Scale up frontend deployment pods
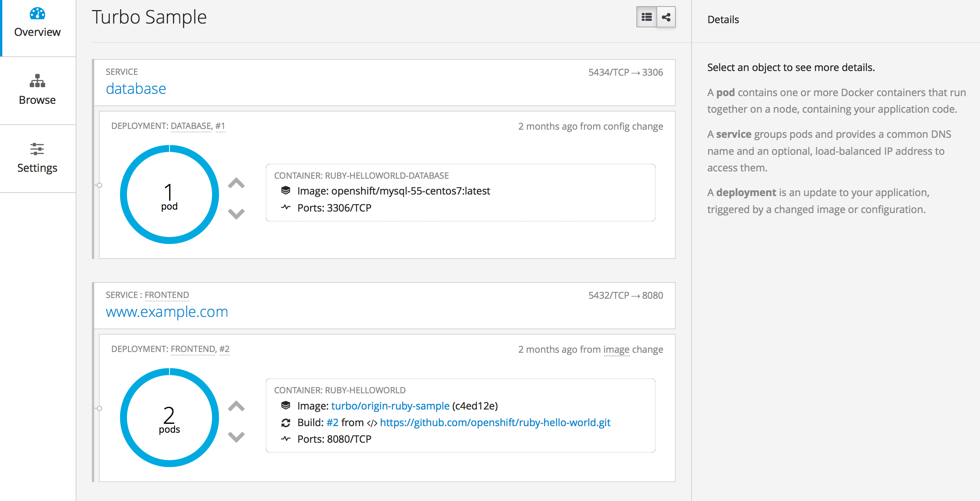The width and height of the screenshot is (980, 501). (x=236, y=406)
